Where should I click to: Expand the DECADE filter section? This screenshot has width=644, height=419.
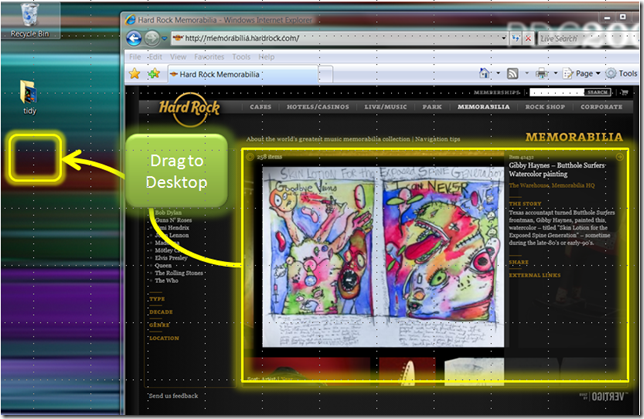tap(161, 312)
